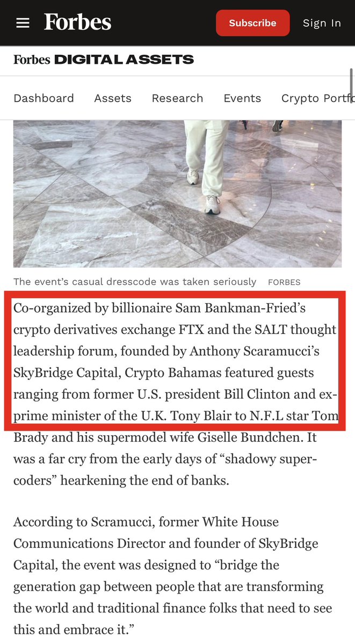This screenshot has height=644, width=355.
Task: Select the Assets tab
Action: pos(113,98)
